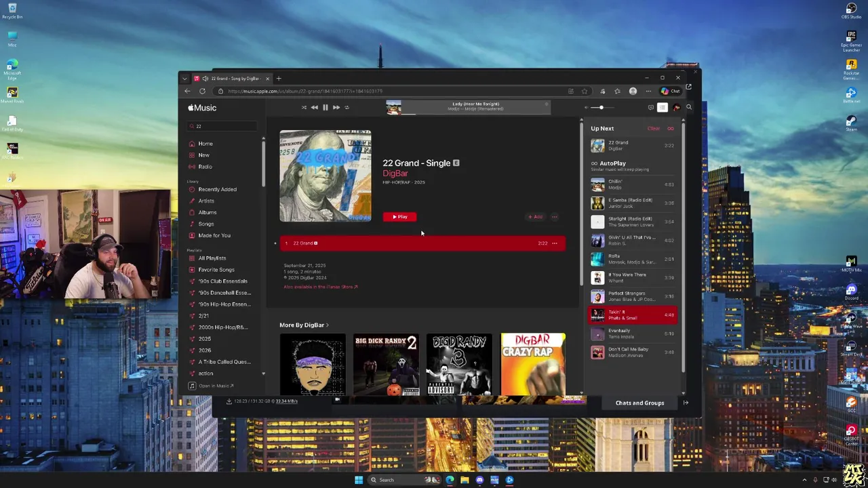Open Recently Added library section
Screen dimensions: 868x488
pyautogui.click(x=217, y=189)
